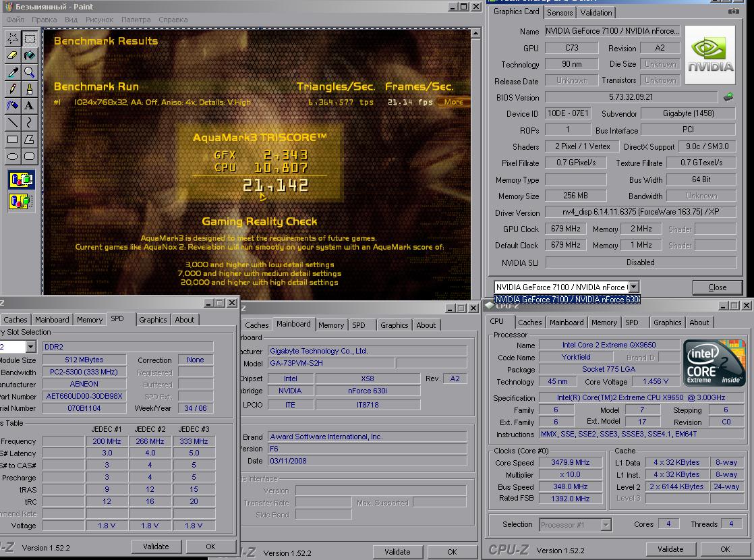Open the Файл menu in Paint

coord(15,20)
